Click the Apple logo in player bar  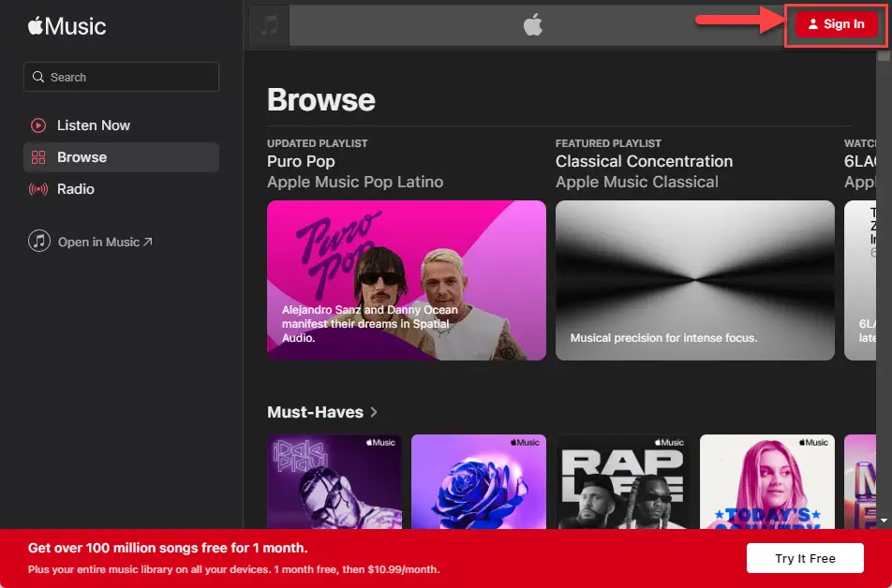(x=533, y=25)
